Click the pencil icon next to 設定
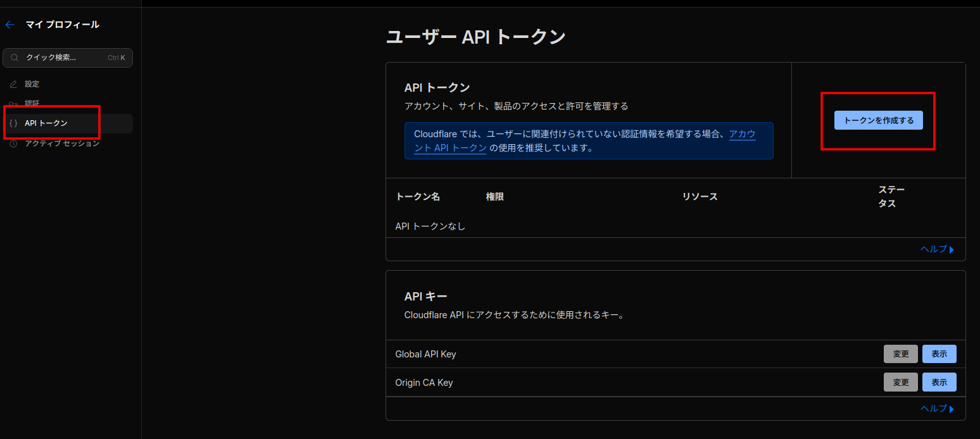The image size is (980, 439). 13,84
